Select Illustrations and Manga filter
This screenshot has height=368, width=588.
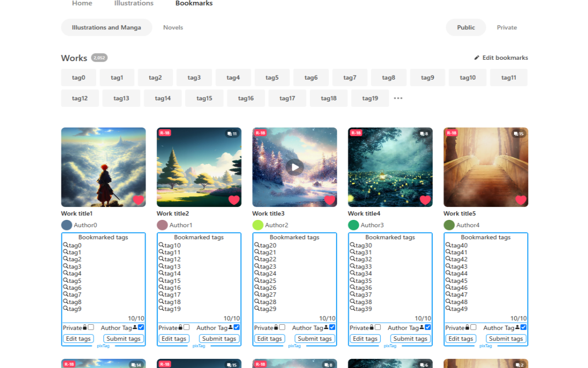pos(107,28)
